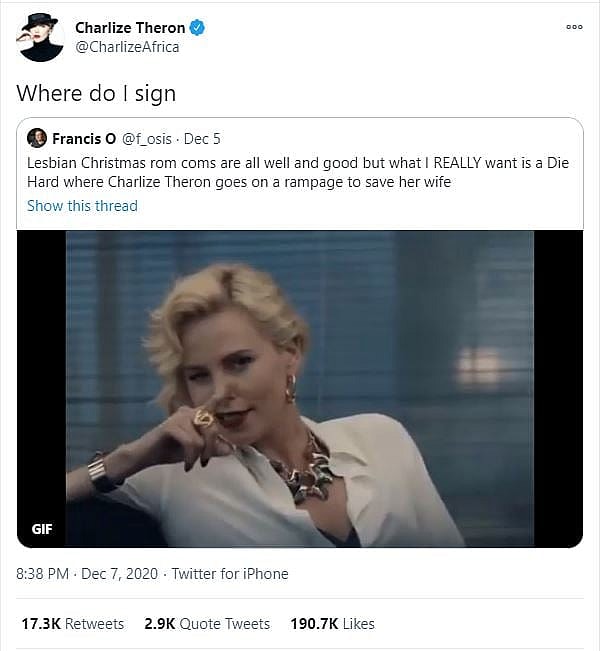Viewport: 602px width, 651px height.
Task: Click the "Twitter for iPhone" source link
Action: (230, 574)
